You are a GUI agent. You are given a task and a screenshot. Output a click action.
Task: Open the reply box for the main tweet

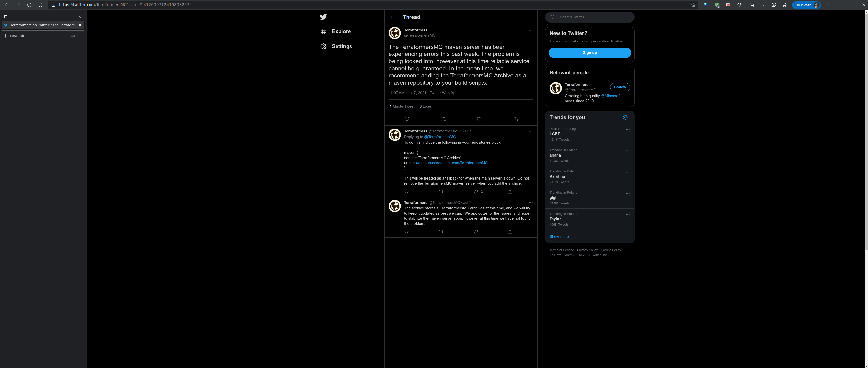tap(407, 119)
